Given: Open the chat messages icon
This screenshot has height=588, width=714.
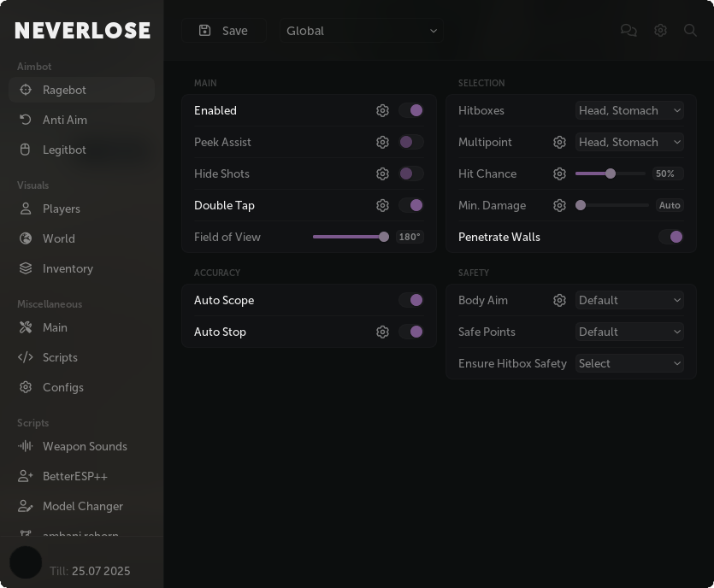Looking at the screenshot, I should (x=628, y=31).
